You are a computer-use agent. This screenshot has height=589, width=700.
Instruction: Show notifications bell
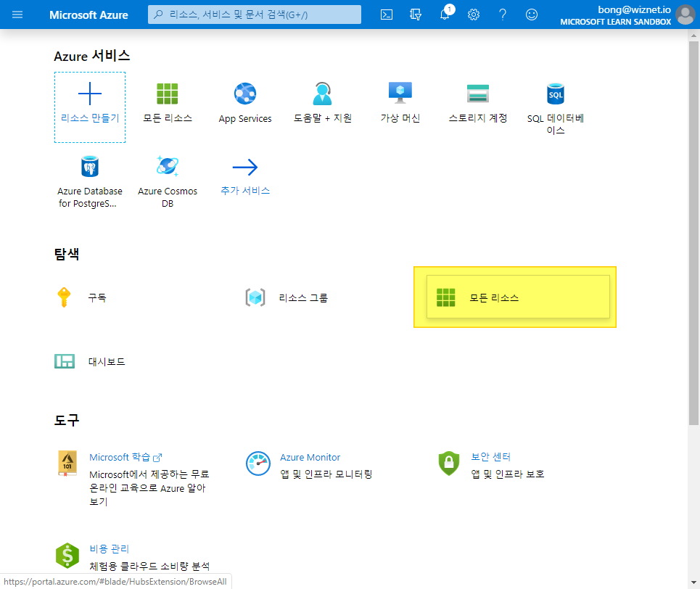tap(445, 14)
